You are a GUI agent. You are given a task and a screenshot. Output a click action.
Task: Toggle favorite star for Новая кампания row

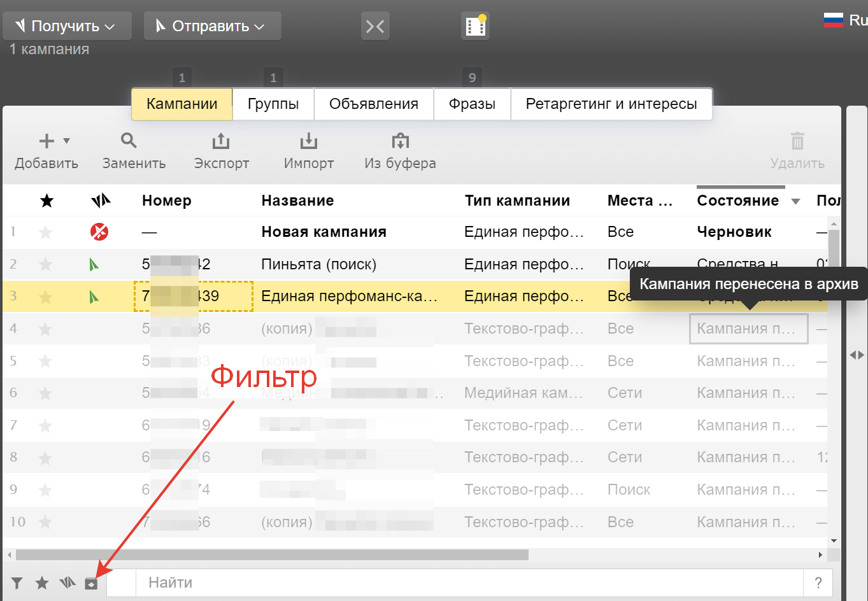coord(45,232)
